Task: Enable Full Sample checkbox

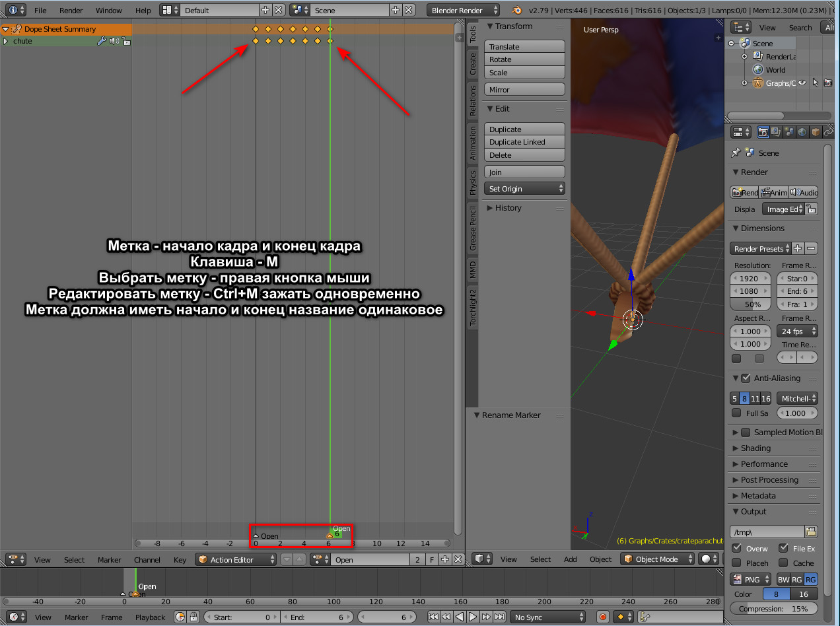Action: coord(736,413)
